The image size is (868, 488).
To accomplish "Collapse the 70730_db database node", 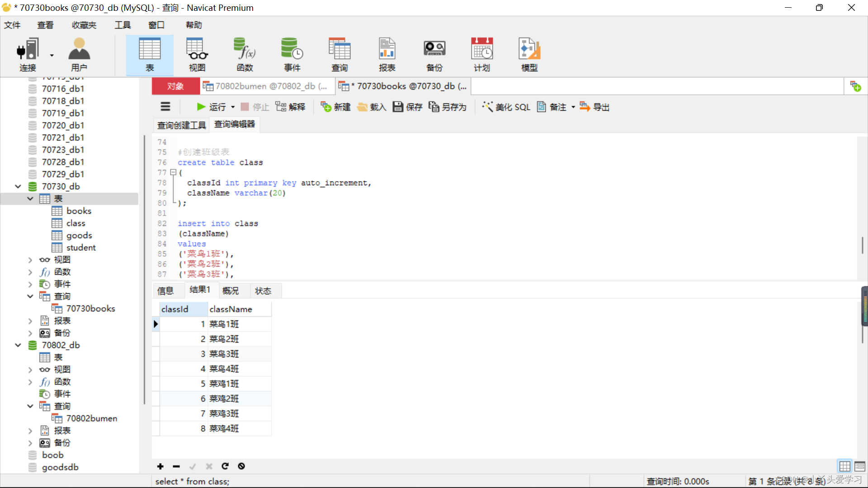I will pyautogui.click(x=18, y=186).
